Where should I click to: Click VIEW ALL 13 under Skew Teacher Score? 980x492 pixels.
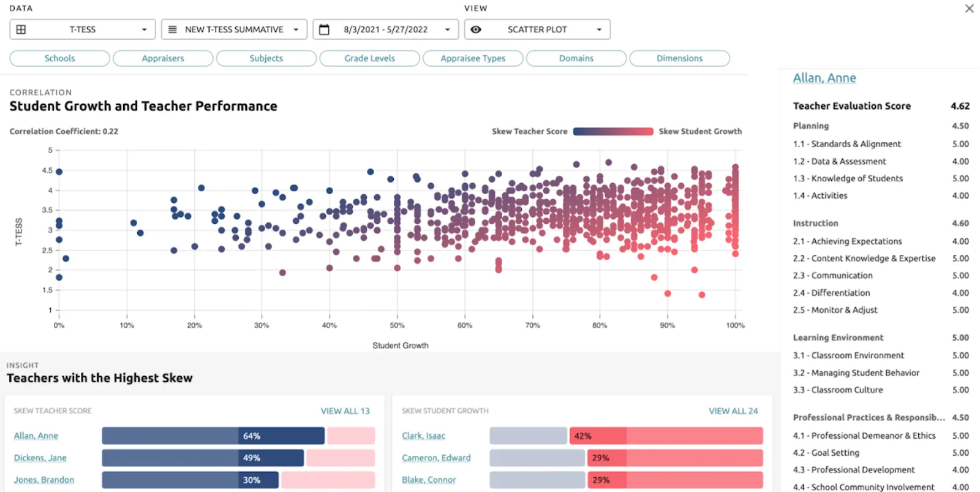pyautogui.click(x=345, y=411)
